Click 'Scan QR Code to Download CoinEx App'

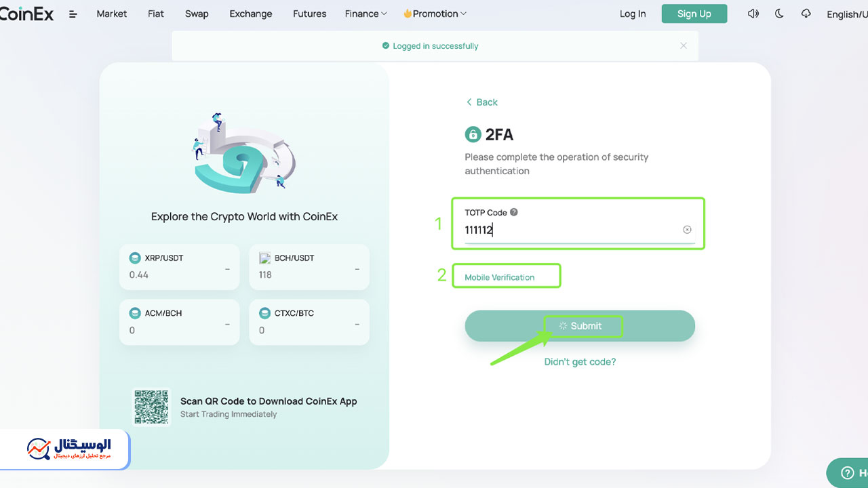tap(269, 401)
